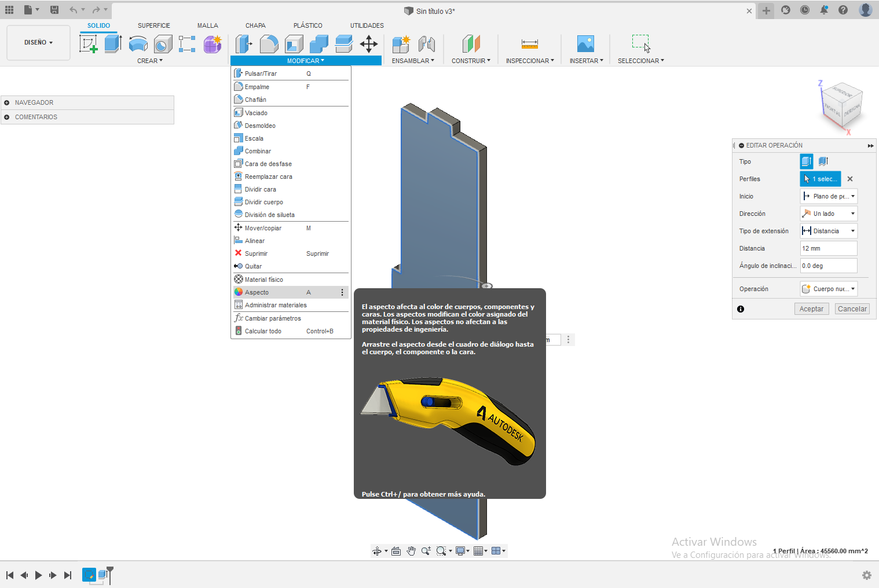The height and width of the screenshot is (588, 879).
Task: Open the Diseño workspace dropdown
Action: 38,43
